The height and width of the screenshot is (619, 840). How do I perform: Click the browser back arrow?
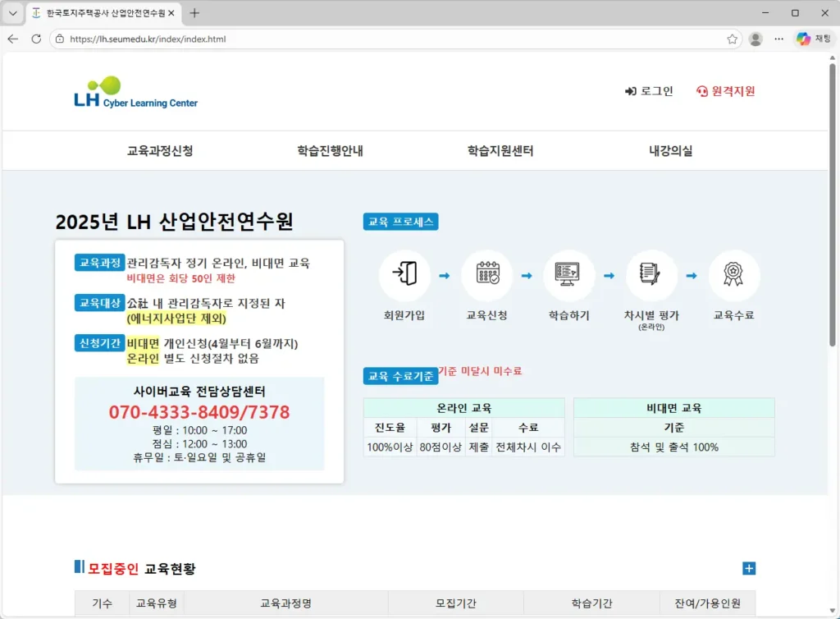12,39
